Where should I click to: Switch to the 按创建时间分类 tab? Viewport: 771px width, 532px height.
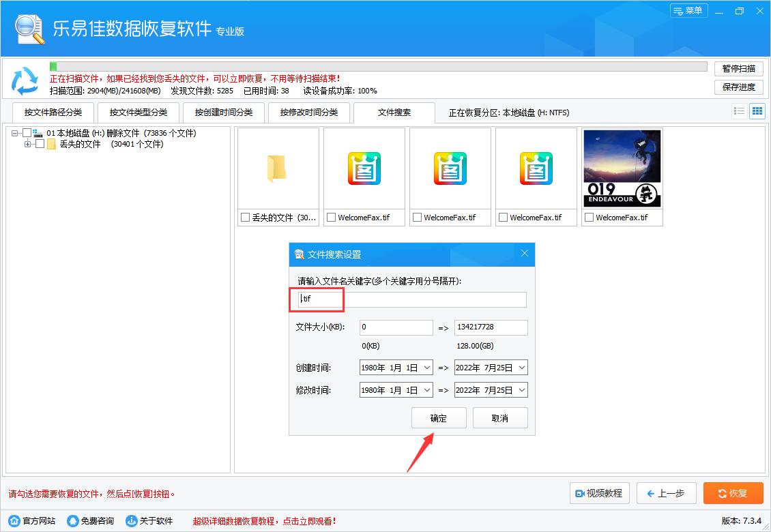(224, 113)
